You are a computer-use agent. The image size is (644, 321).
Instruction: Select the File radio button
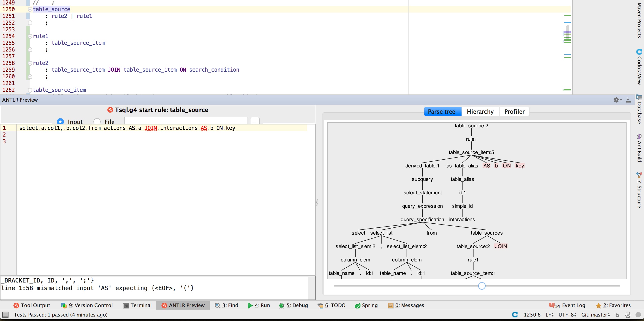pos(97,121)
